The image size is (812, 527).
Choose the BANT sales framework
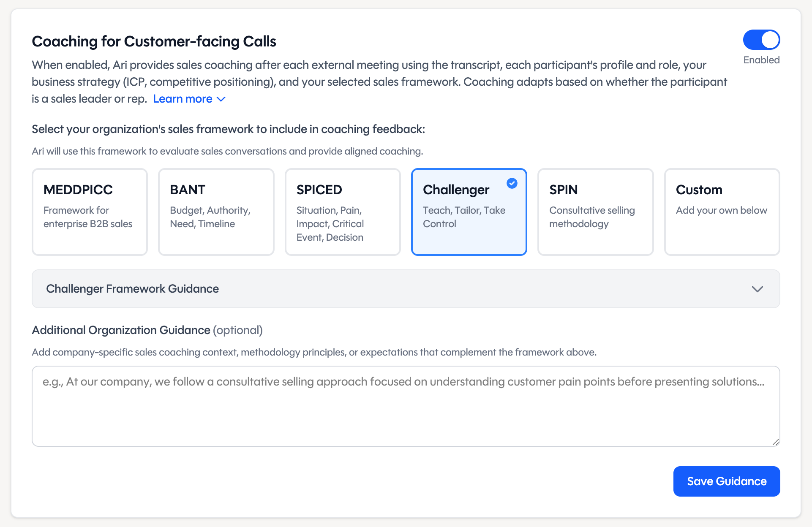tap(216, 212)
